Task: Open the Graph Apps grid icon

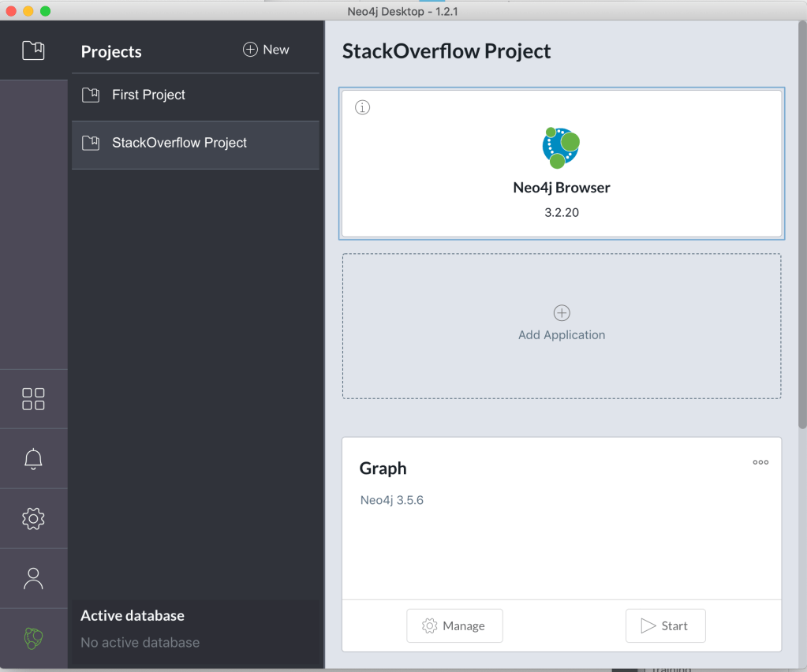Action: point(33,399)
